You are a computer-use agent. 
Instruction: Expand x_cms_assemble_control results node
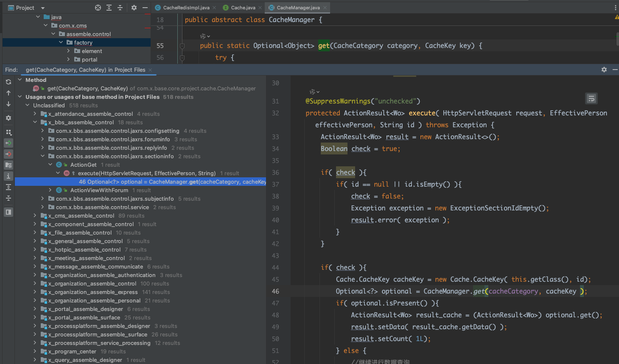[x=35, y=216]
